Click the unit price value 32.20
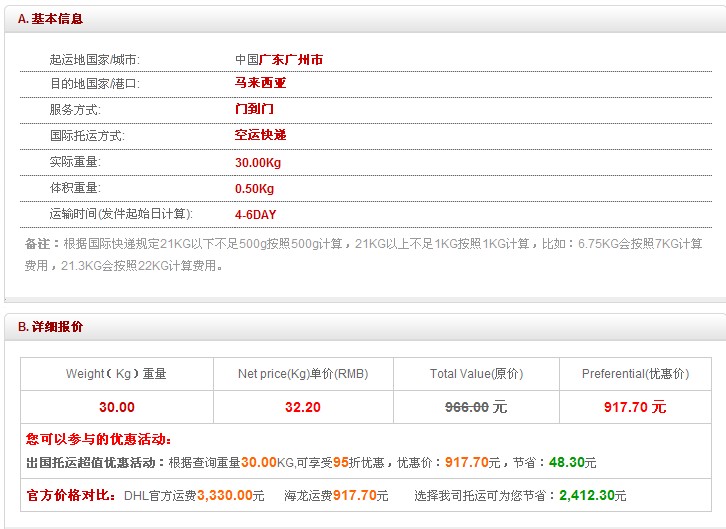 [x=303, y=407]
